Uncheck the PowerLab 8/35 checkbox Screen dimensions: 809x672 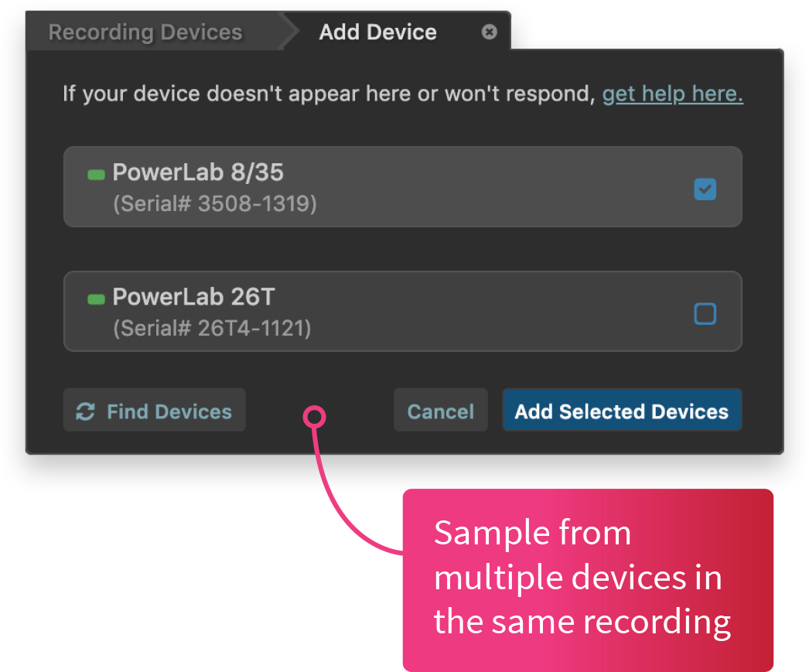pos(705,189)
